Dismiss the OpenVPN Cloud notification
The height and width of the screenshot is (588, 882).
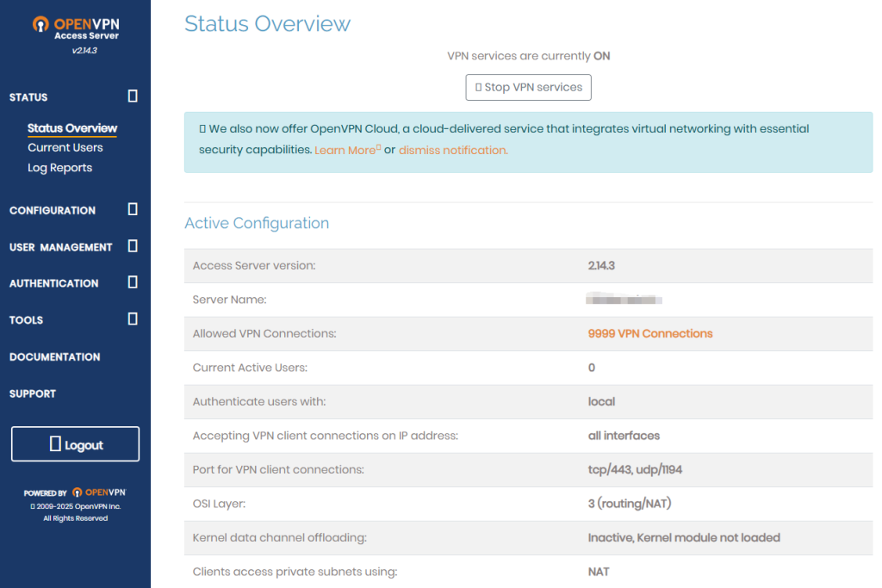[x=453, y=150]
